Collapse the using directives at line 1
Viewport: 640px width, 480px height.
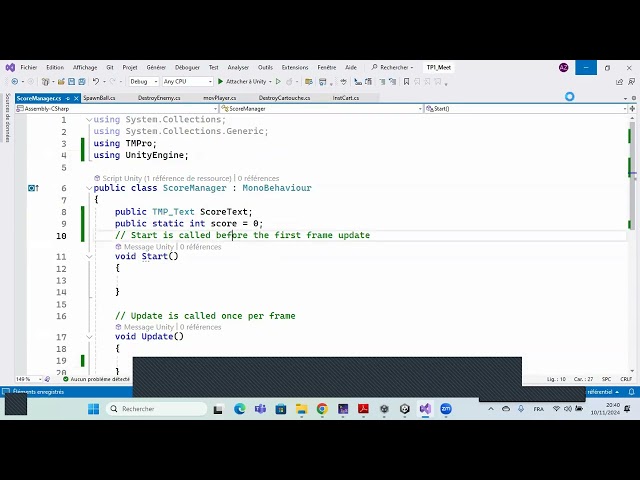89,120
